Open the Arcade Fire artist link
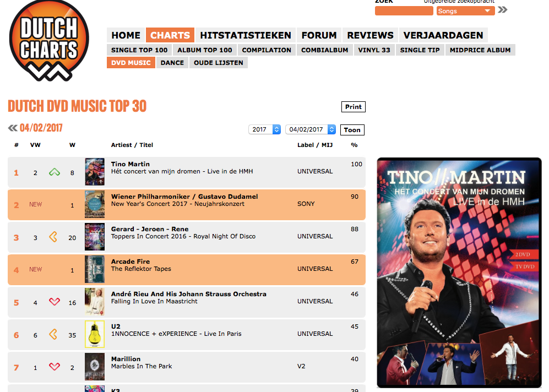 pos(131,262)
